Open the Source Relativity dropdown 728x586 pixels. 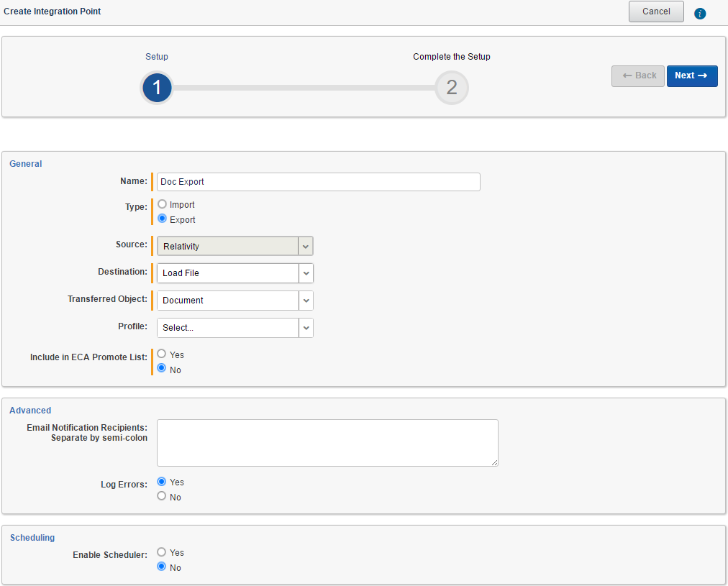[x=235, y=246]
